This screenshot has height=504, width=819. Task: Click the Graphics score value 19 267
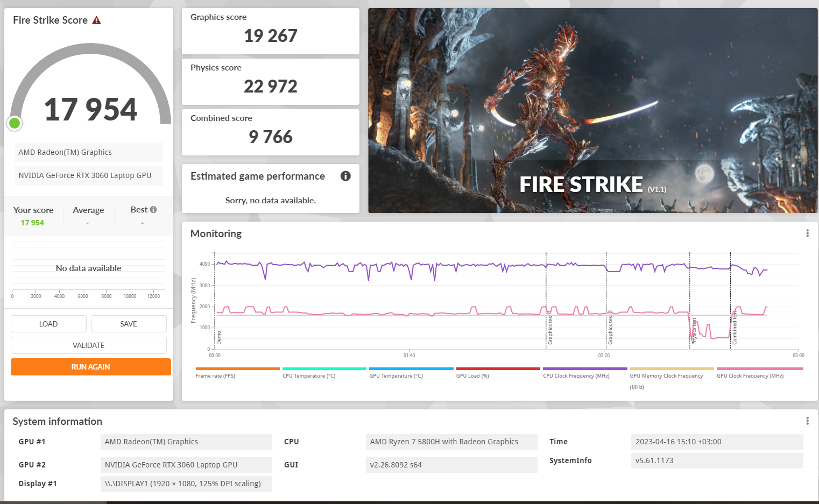click(x=271, y=36)
